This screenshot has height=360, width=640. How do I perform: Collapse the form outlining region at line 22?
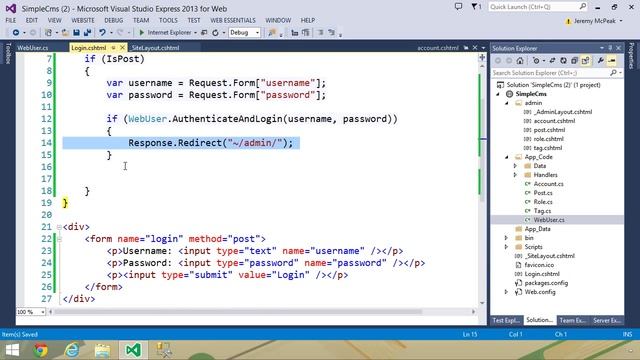(x=59, y=239)
